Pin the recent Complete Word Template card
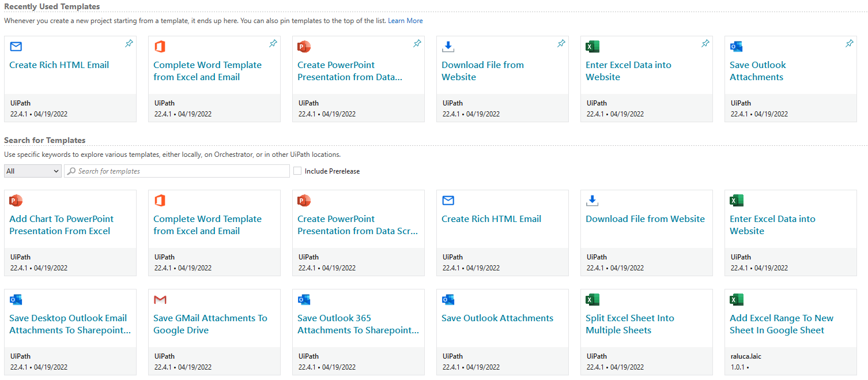868x380 pixels. click(273, 44)
